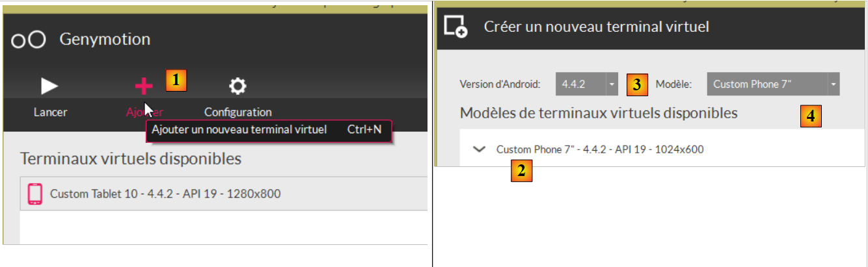Open the Modèle dropdown showing Custom Phone 7"
This screenshot has width=868, height=267.
pos(773,84)
